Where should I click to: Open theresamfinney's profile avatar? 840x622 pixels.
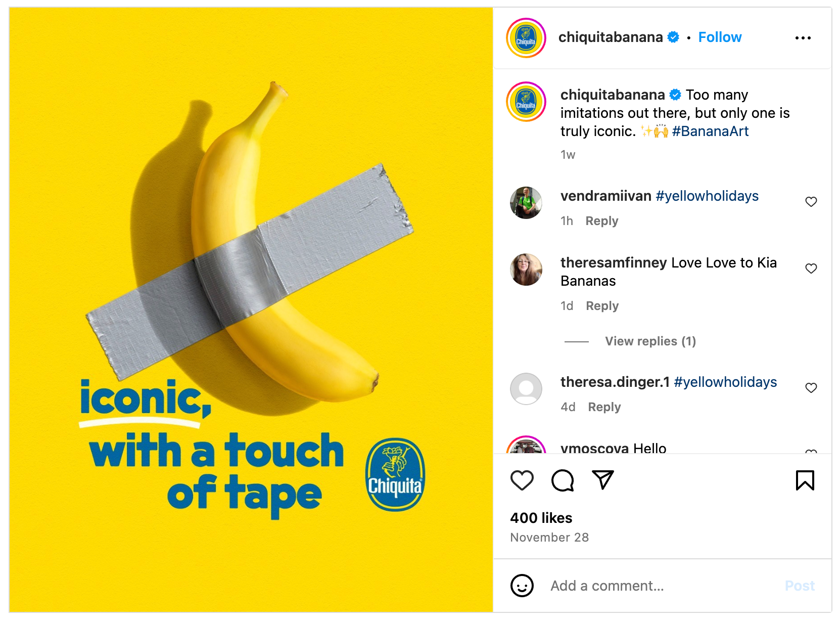[x=526, y=270]
